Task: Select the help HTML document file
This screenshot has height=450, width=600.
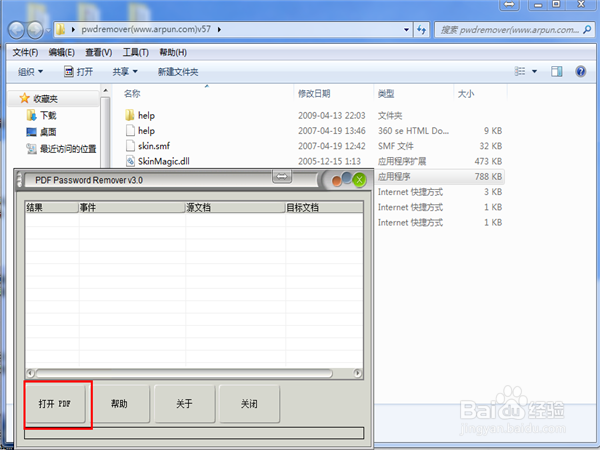Action: pyautogui.click(x=313, y=130)
